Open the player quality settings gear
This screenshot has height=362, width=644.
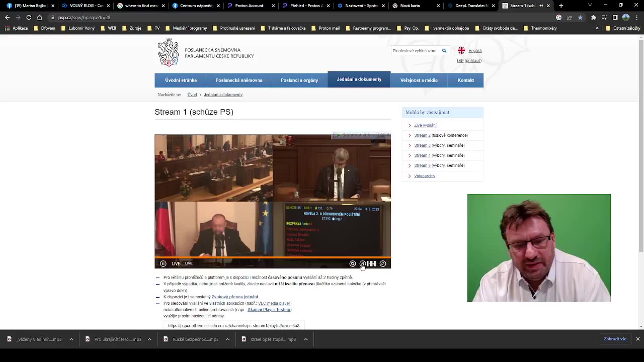353,263
